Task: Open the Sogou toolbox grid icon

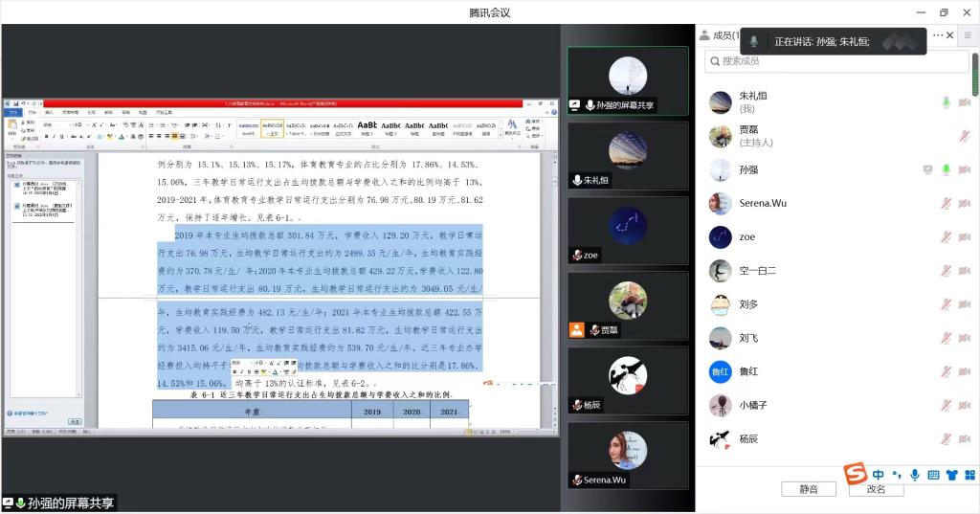Action: pyautogui.click(x=969, y=475)
